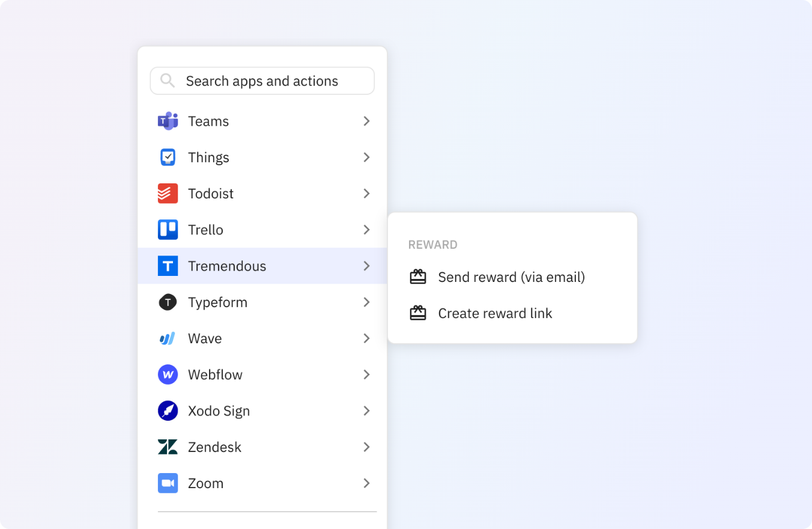Expand the Things submenu chevron
Viewport: 812px width, 529px height.
[x=366, y=157]
